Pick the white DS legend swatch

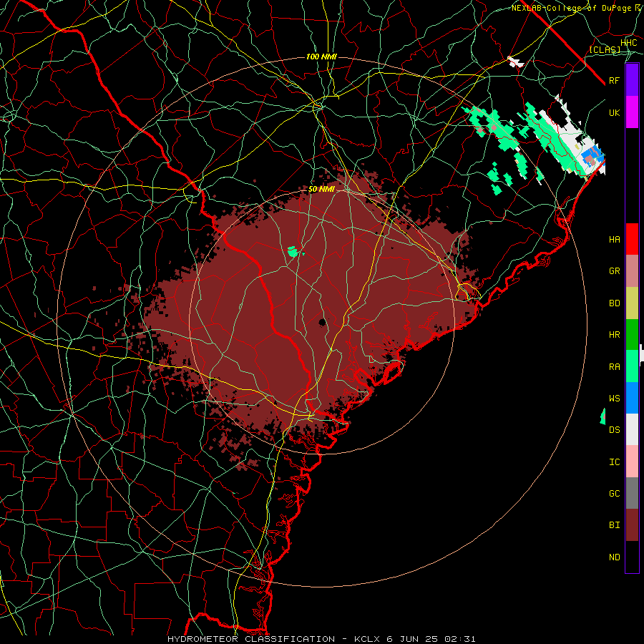point(632,429)
